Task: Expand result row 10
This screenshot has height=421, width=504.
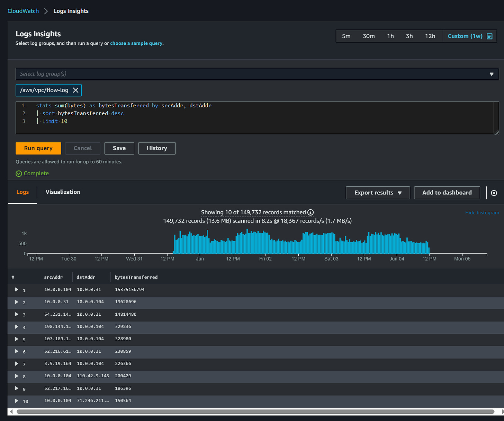Action: (x=16, y=401)
